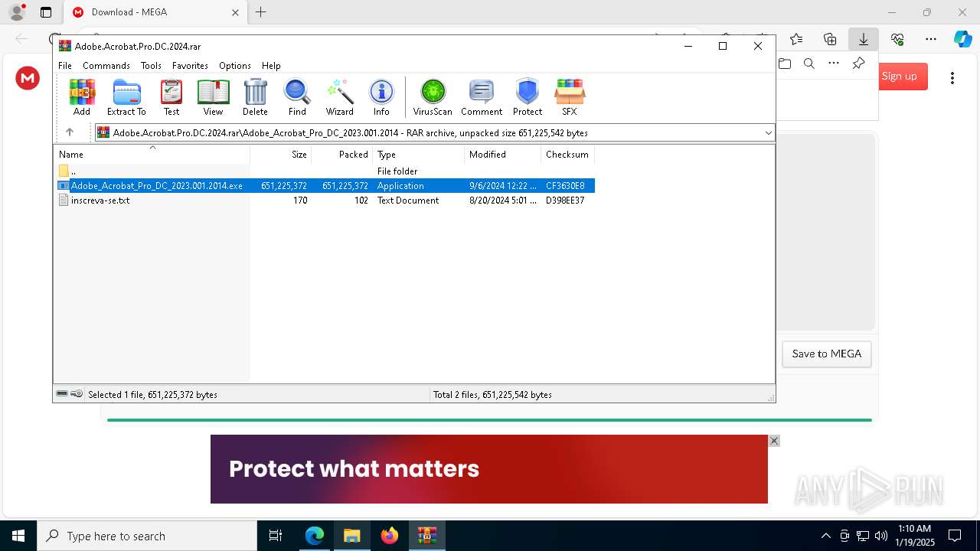980x551 pixels.
Task: Open the Comment tool
Action: coord(482,97)
